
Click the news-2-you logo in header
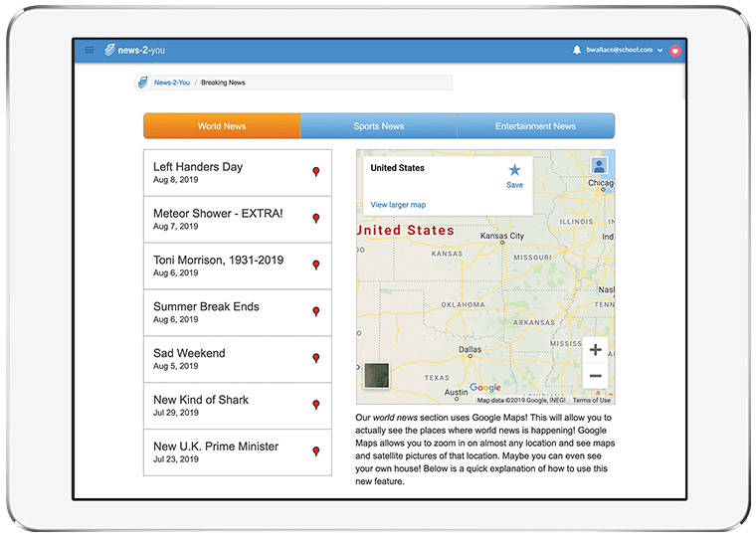coord(135,50)
